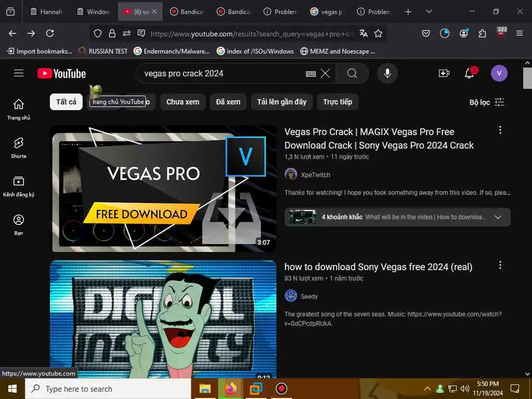Click the Windows taskbar search box
Image resolution: width=532 pixels, height=399 pixels.
click(108, 389)
